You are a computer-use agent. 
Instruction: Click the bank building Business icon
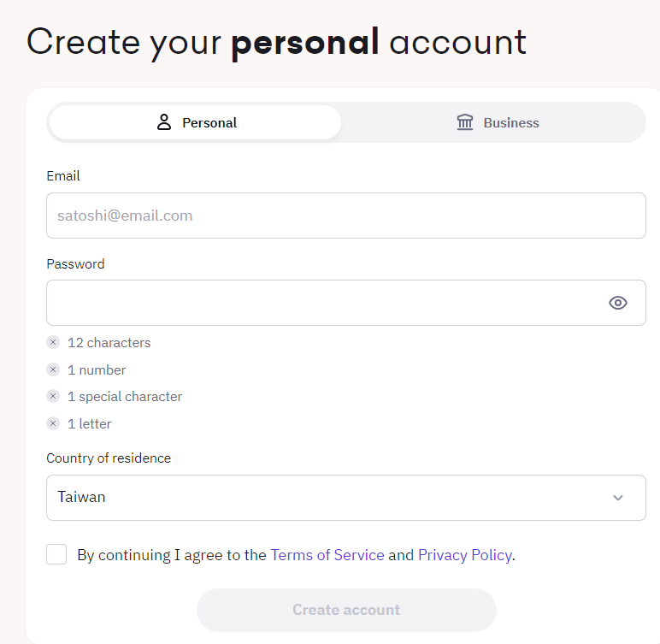pos(465,122)
